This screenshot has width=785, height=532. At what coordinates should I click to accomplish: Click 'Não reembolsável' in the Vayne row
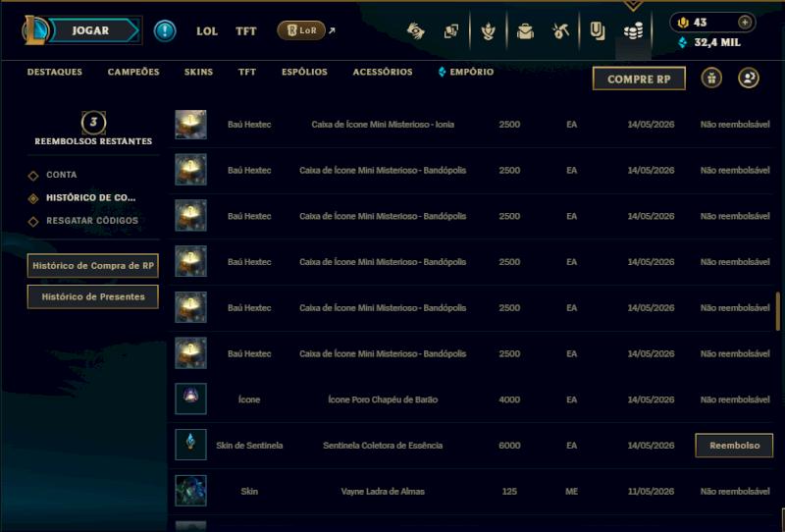coord(735,492)
